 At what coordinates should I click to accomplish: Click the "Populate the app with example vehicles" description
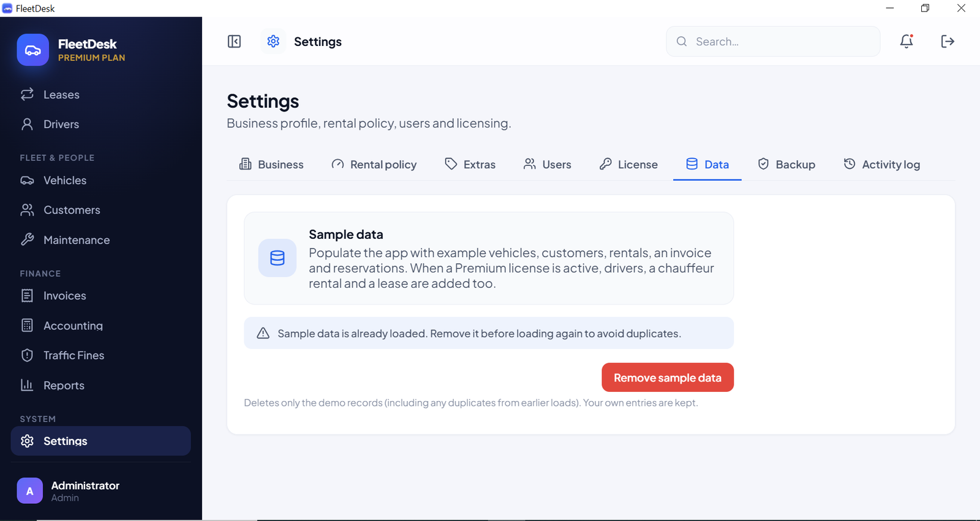click(x=511, y=268)
